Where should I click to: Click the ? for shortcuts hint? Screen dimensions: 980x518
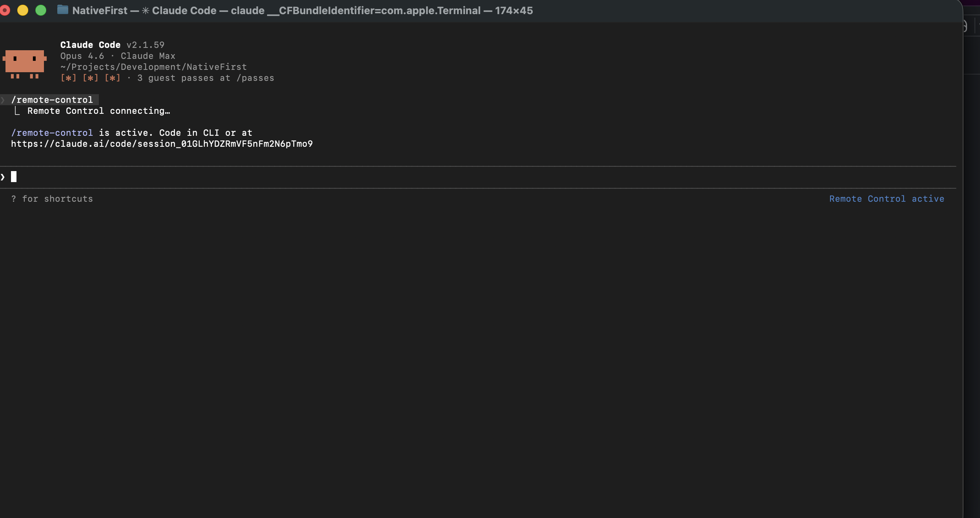(x=52, y=199)
